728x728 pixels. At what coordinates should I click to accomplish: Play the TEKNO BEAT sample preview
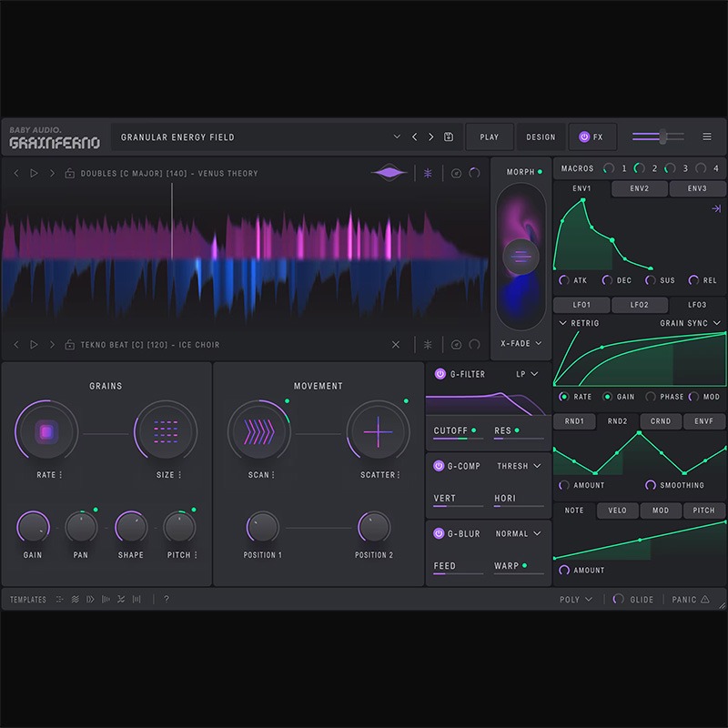(x=34, y=345)
